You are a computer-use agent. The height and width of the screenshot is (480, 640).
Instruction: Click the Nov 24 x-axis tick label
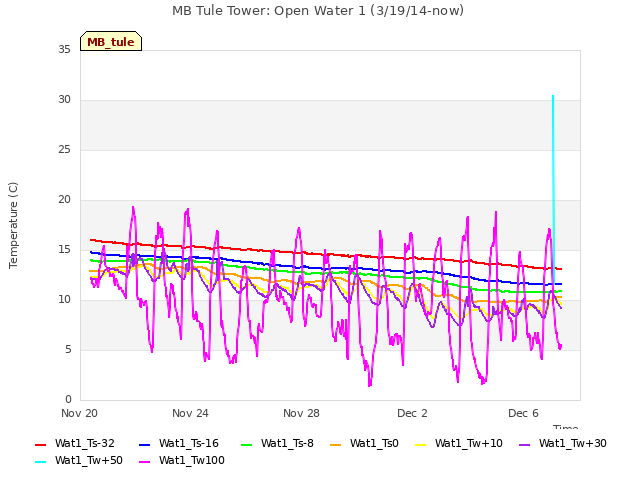tap(190, 413)
